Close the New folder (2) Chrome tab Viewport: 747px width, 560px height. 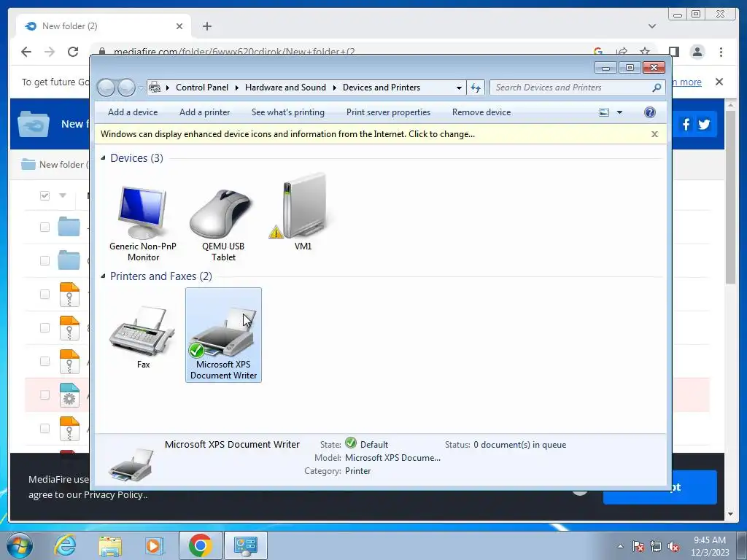(x=179, y=26)
